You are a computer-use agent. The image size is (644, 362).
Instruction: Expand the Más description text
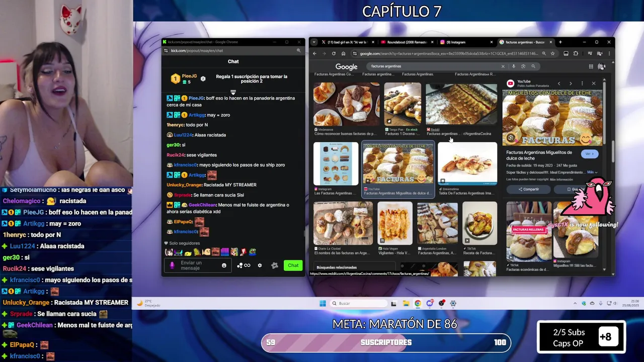(592, 172)
